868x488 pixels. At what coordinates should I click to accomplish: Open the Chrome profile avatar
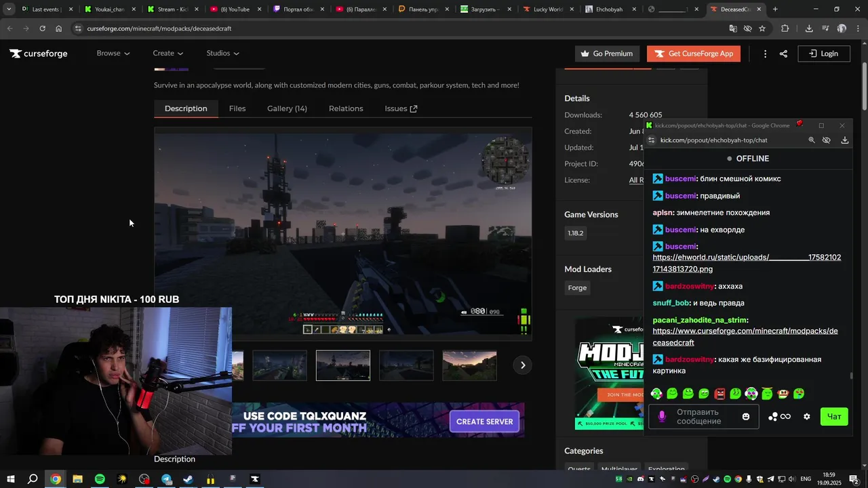point(842,28)
